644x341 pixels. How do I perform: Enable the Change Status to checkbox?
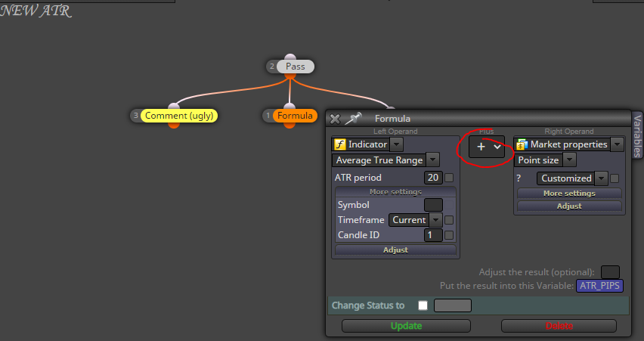coord(423,305)
